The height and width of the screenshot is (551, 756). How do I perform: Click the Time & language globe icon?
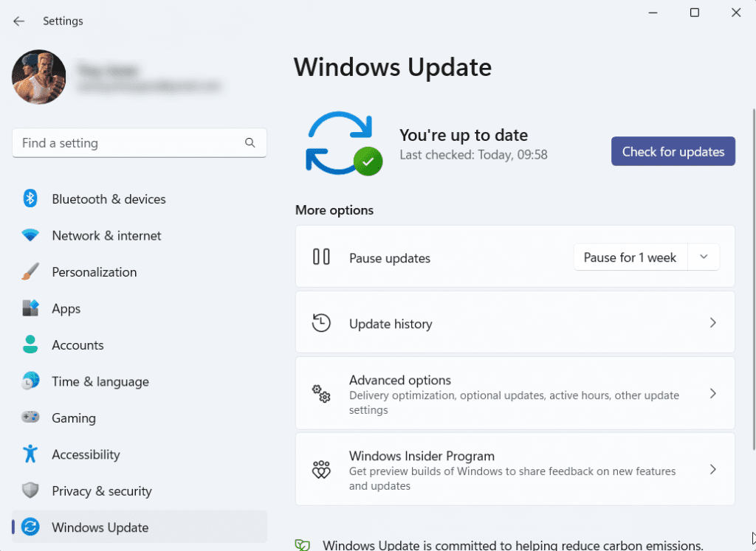click(x=30, y=381)
